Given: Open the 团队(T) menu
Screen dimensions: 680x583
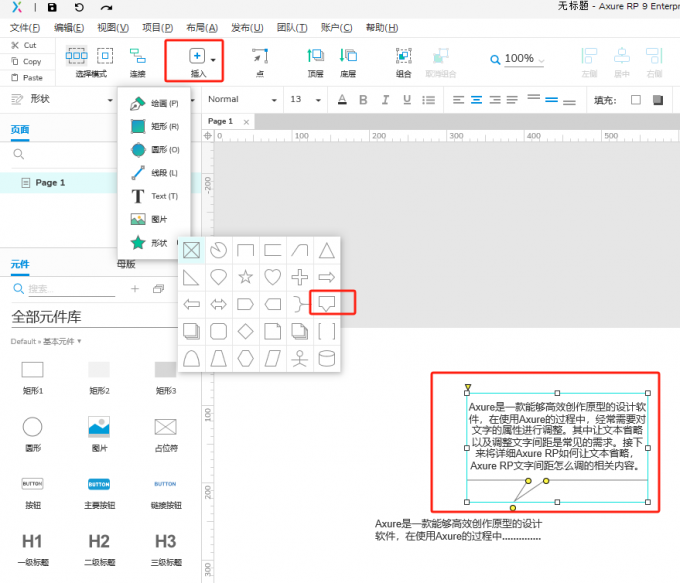Looking at the screenshot, I should coord(292,28).
